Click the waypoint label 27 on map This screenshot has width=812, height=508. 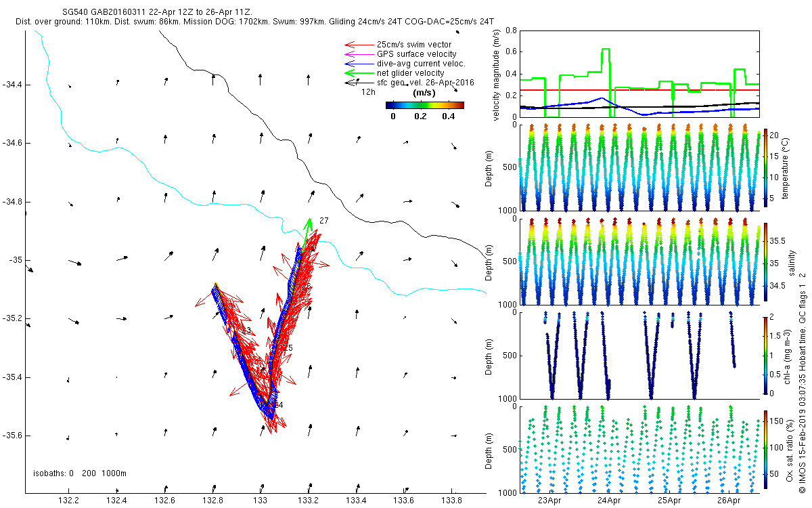coord(323,221)
